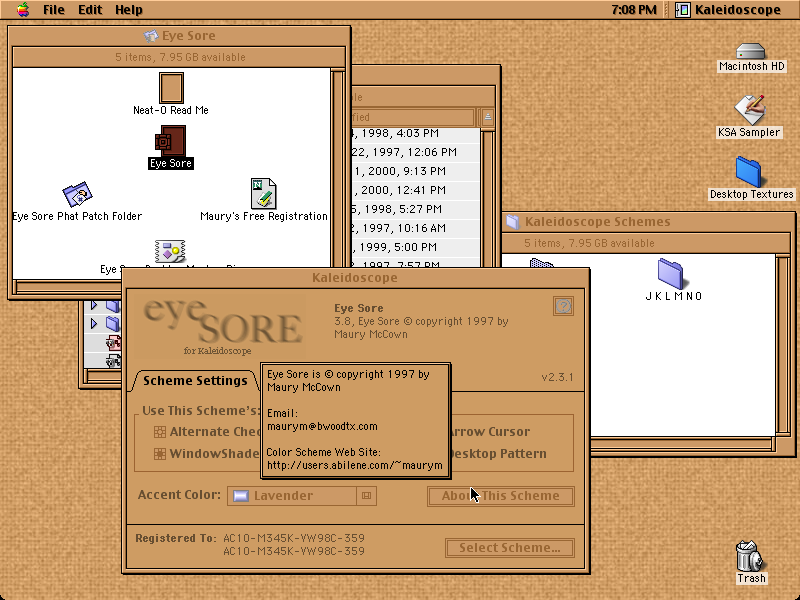Click the http://users.abilene.com/~maurym web address
This screenshot has height=600, width=800.
(x=355, y=465)
